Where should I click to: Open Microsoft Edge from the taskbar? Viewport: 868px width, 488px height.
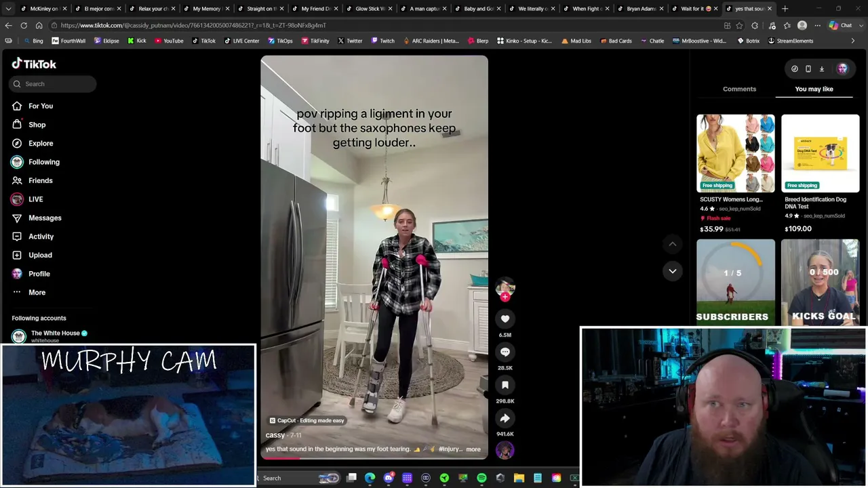(x=370, y=478)
